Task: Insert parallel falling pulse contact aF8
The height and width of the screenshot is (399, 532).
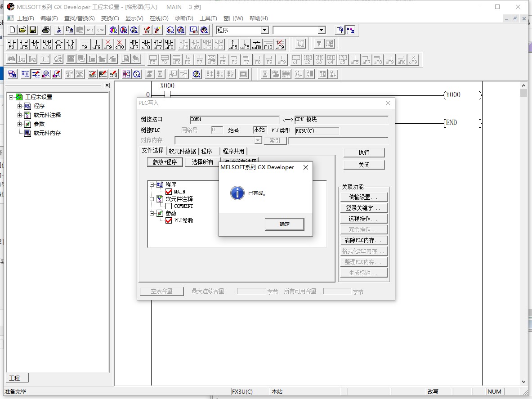Action: (169, 44)
